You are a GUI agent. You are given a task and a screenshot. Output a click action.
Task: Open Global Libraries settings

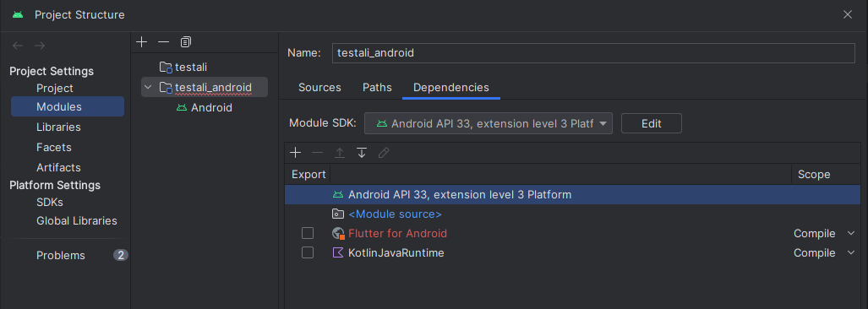point(77,221)
